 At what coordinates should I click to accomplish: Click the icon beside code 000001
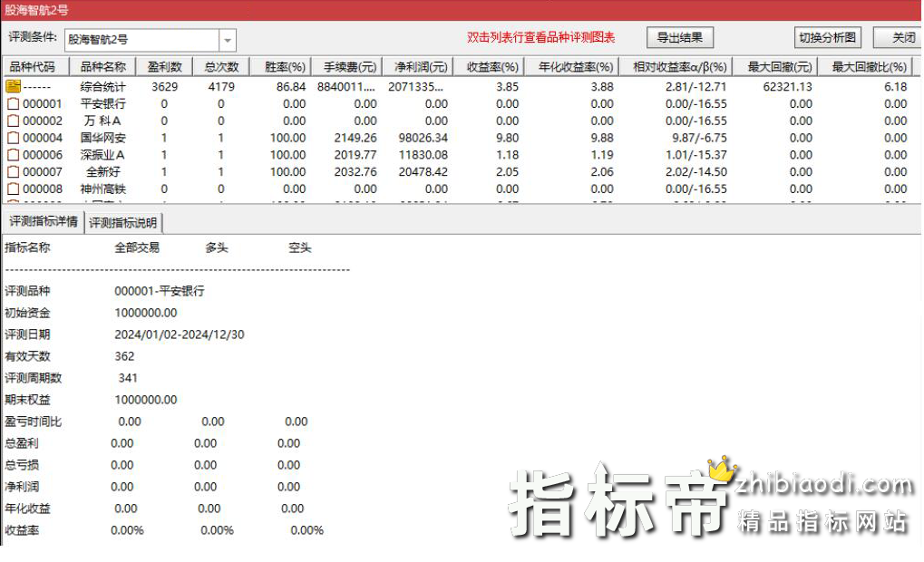pyautogui.click(x=13, y=103)
